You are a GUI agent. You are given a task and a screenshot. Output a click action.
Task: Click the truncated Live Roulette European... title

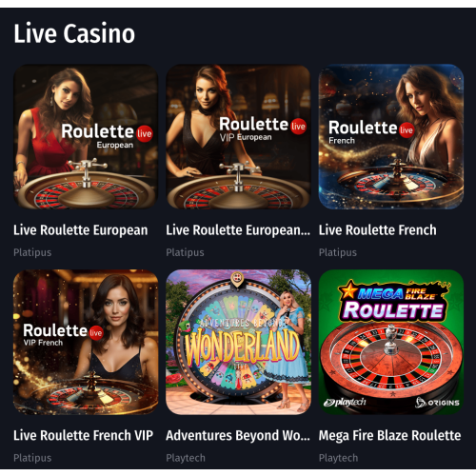tap(238, 230)
